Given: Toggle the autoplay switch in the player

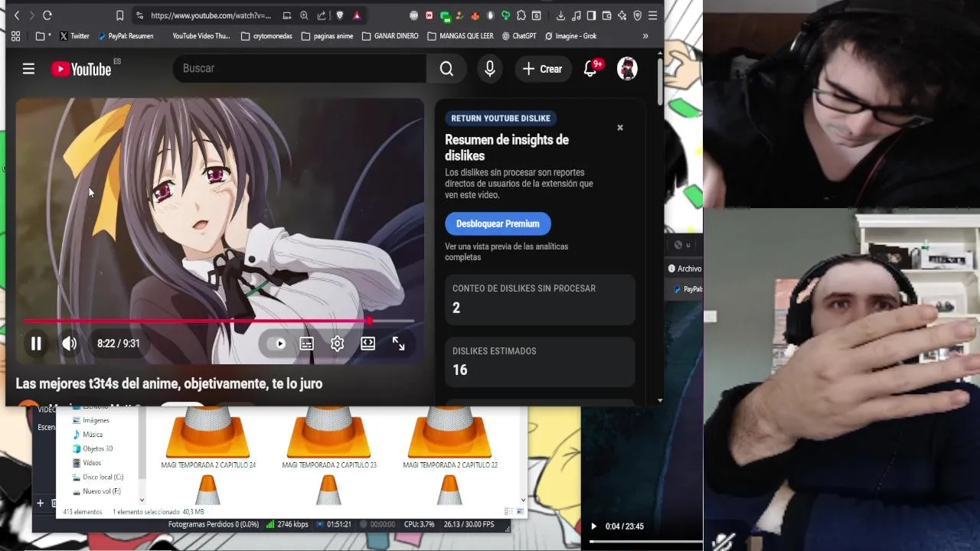Looking at the screenshot, I should (276, 344).
